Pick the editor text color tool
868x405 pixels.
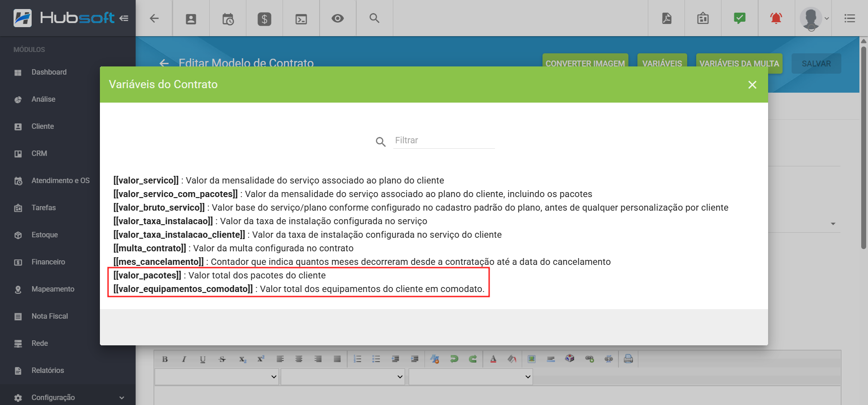click(x=493, y=359)
